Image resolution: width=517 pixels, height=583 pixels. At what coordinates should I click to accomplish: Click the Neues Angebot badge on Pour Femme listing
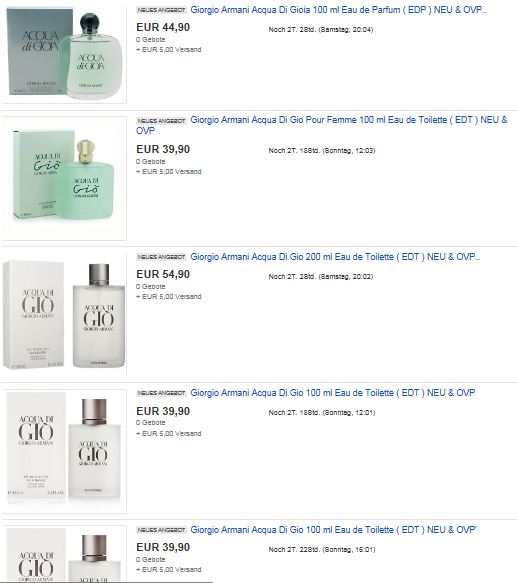[x=161, y=121]
